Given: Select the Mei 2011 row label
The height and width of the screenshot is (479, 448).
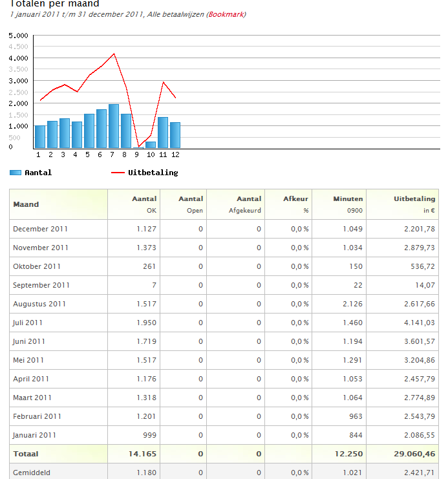Looking at the screenshot, I should [28, 360].
